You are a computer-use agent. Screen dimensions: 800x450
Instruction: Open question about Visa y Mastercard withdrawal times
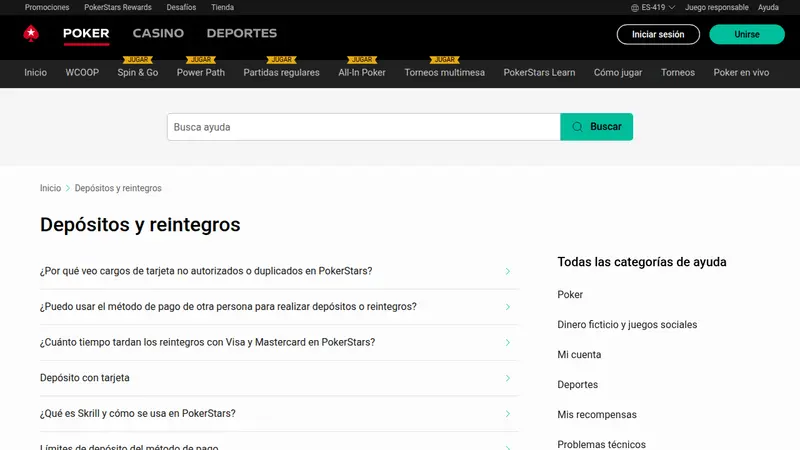point(279,343)
